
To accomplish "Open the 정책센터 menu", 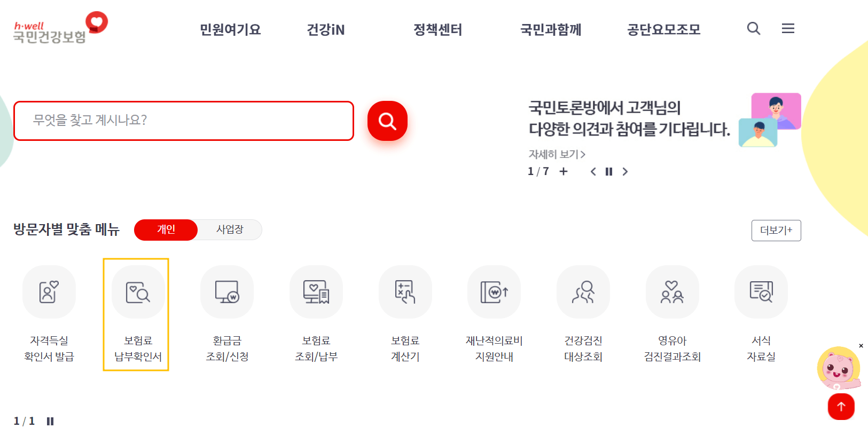I will (x=438, y=29).
